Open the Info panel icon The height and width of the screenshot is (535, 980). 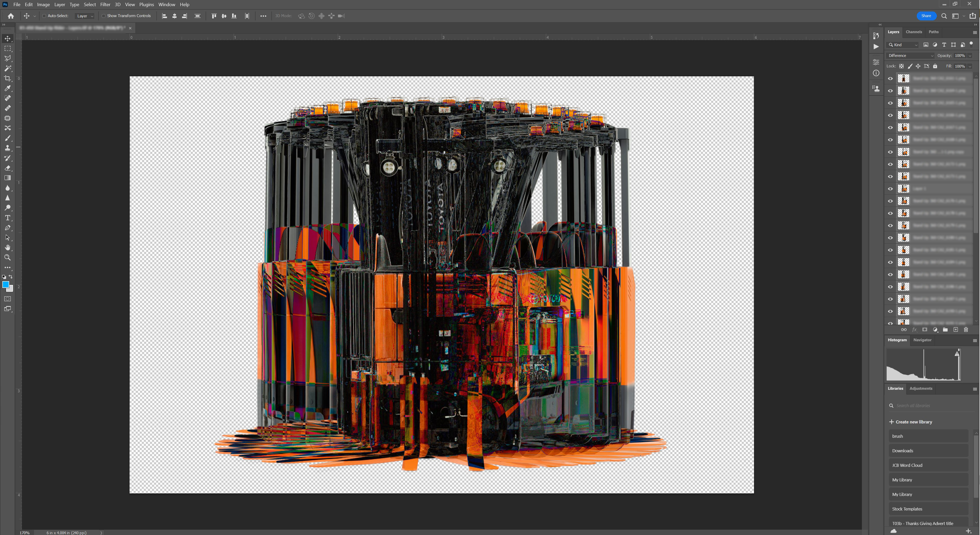pos(876,73)
